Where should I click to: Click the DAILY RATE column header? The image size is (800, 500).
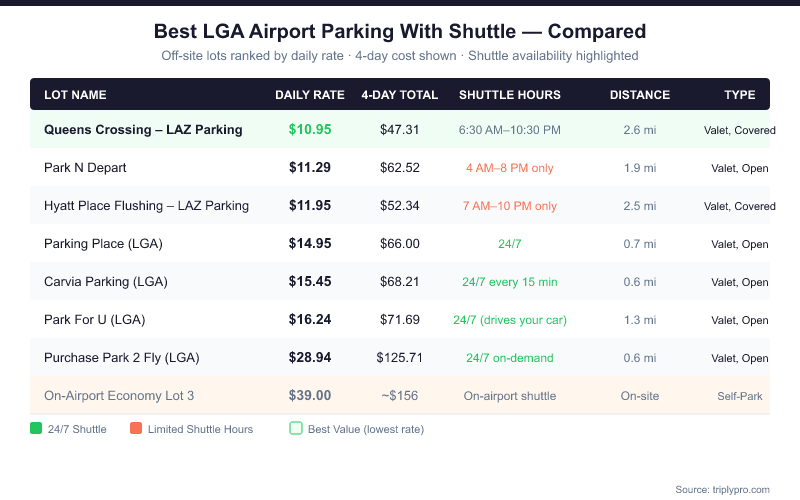click(x=310, y=95)
